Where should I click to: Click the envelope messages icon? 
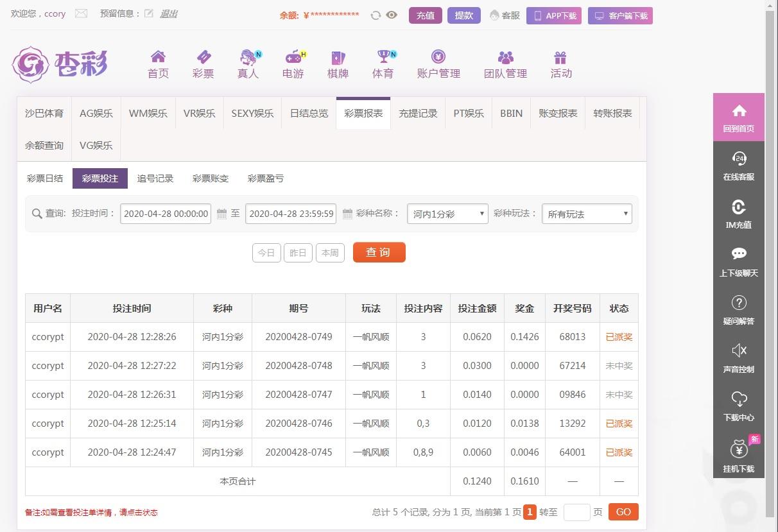point(81,13)
